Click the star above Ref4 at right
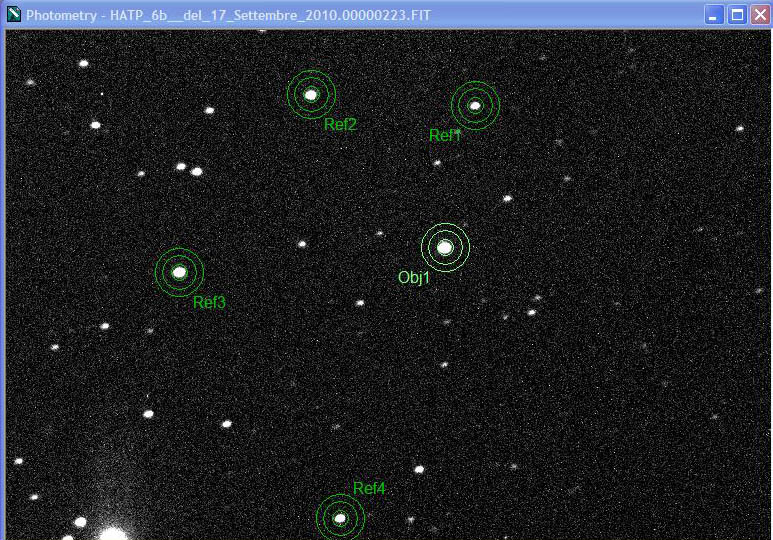 pos(419,469)
